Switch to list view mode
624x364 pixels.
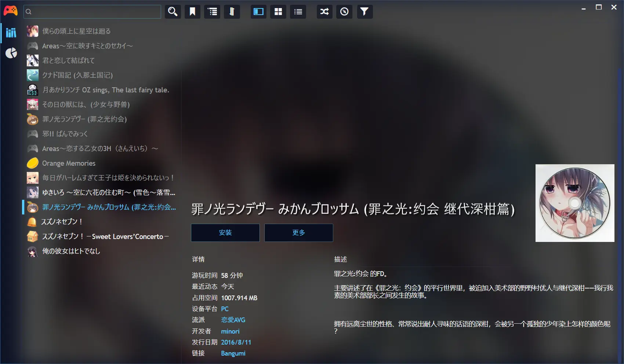click(x=298, y=12)
